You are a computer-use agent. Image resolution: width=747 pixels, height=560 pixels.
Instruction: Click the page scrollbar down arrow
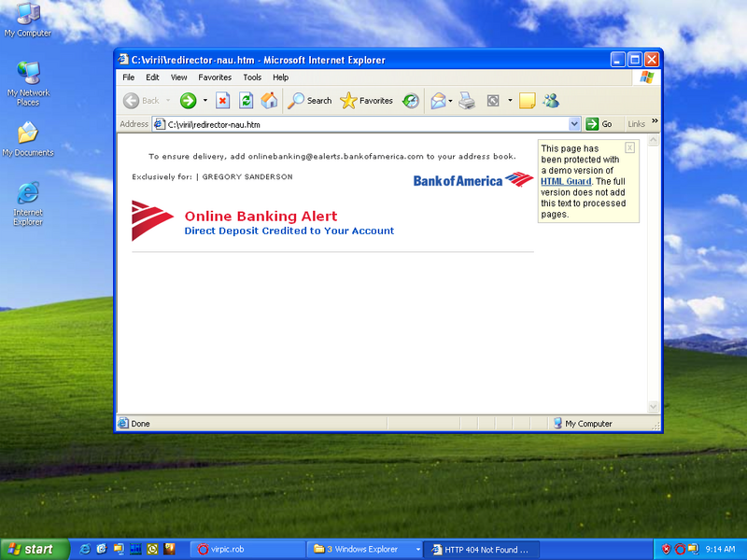653,407
